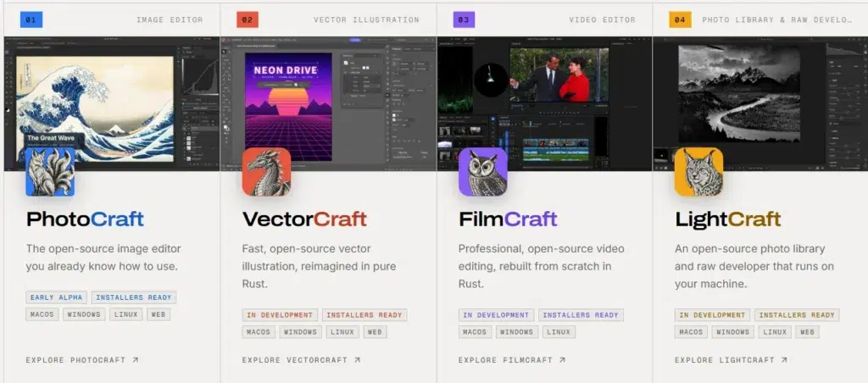
Task: Open the Explore PhotoCraft link
Action: click(x=82, y=360)
